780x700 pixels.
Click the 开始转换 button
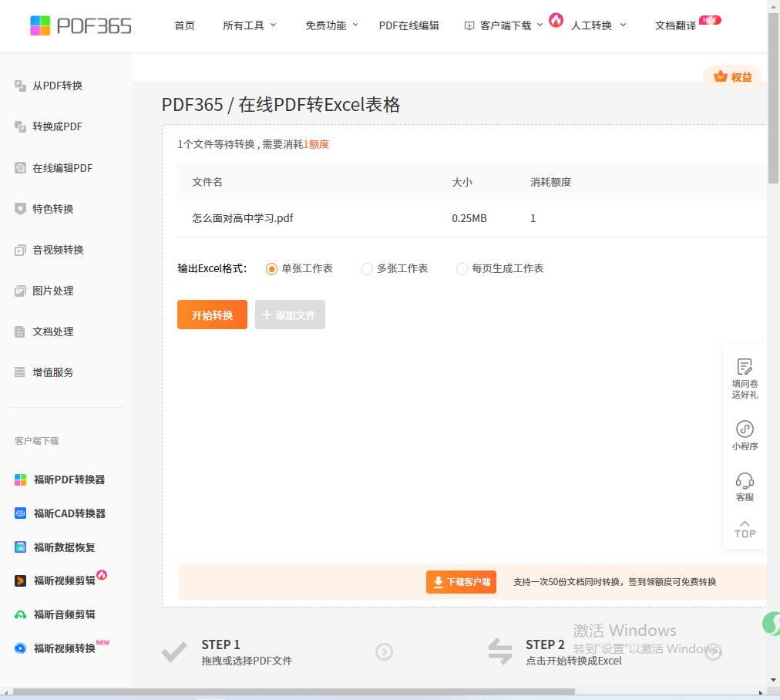tap(212, 315)
